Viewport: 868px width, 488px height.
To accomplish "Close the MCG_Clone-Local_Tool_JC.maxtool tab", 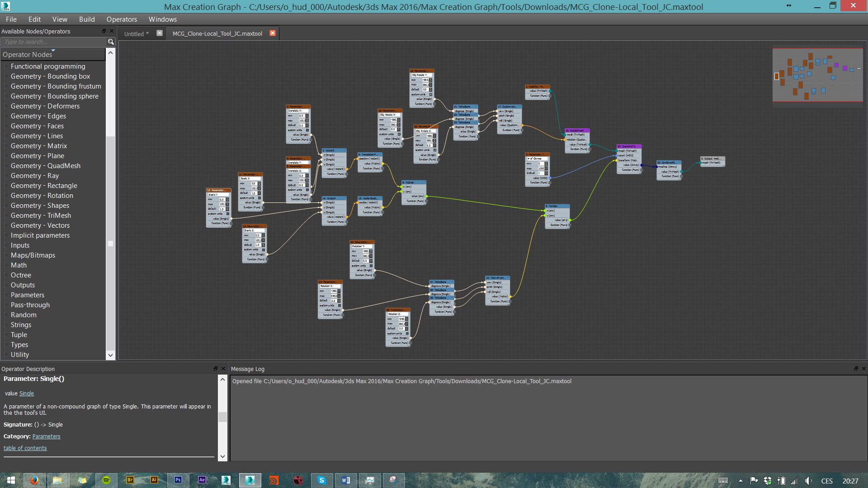I will 273,33.
